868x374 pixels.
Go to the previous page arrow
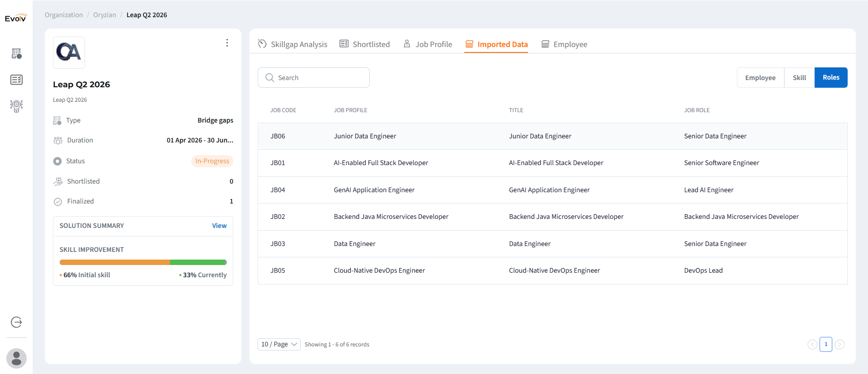coord(812,345)
